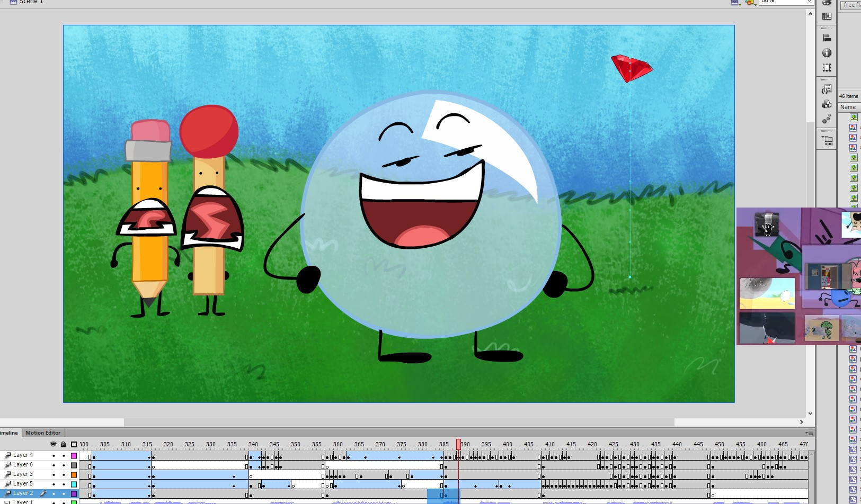
Task: Click the 46 items library count text
Action: pos(848,96)
